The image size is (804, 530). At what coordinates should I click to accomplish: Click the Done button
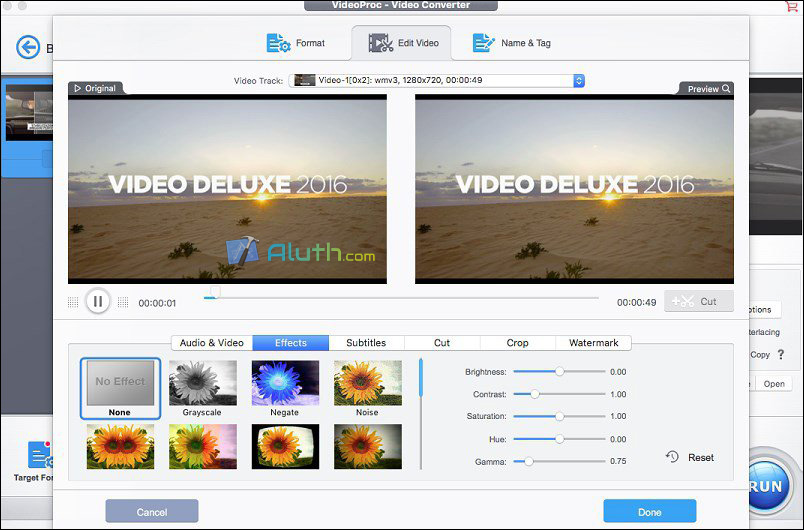[650, 512]
